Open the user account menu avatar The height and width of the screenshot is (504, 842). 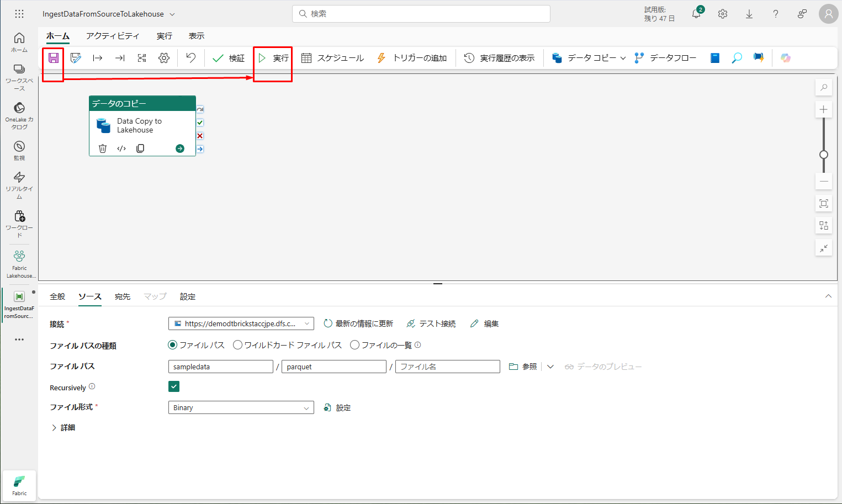coord(828,14)
